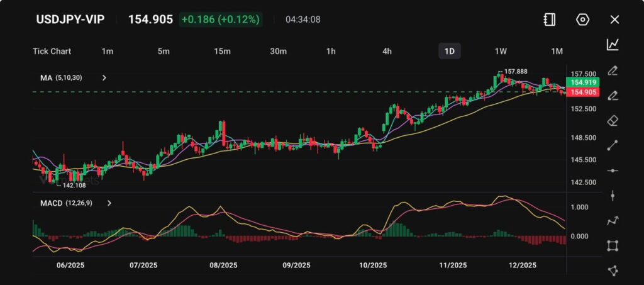Select the eraser tool in sidebar
Viewport: 644px width, 285px height.
click(x=613, y=120)
